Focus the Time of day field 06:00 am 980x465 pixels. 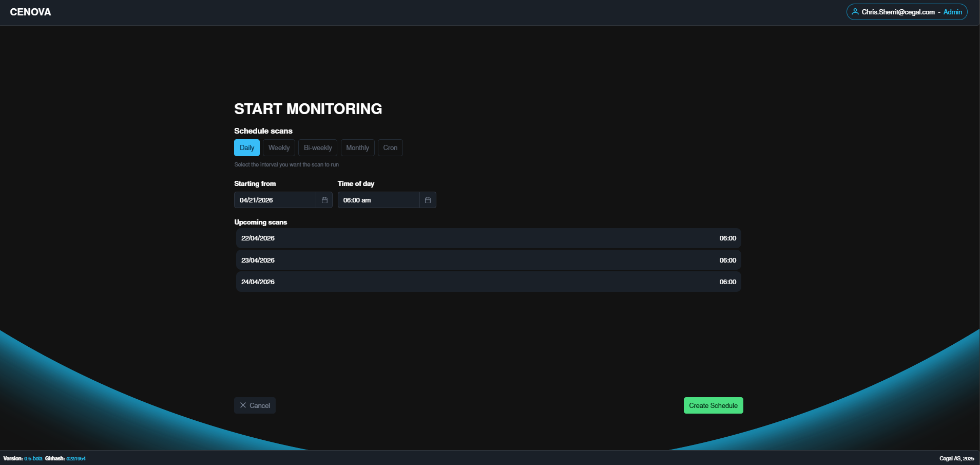pos(379,200)
